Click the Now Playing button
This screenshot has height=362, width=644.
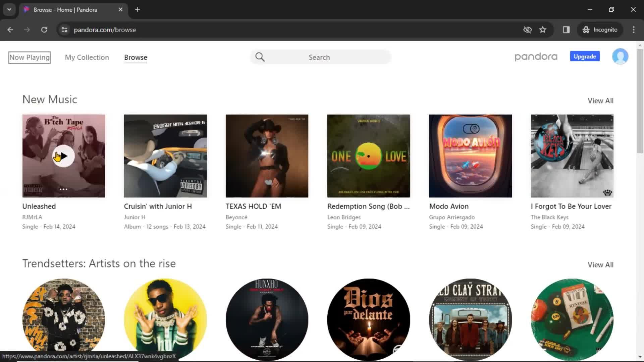[x=29, y=57]
